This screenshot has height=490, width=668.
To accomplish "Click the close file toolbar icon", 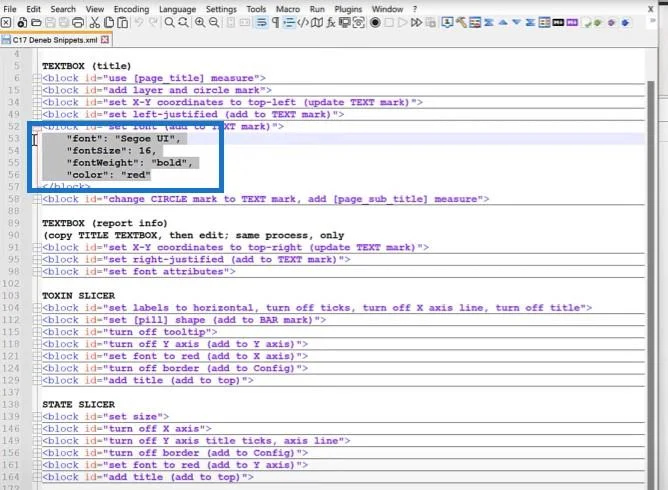I will [x=6, y=23].
